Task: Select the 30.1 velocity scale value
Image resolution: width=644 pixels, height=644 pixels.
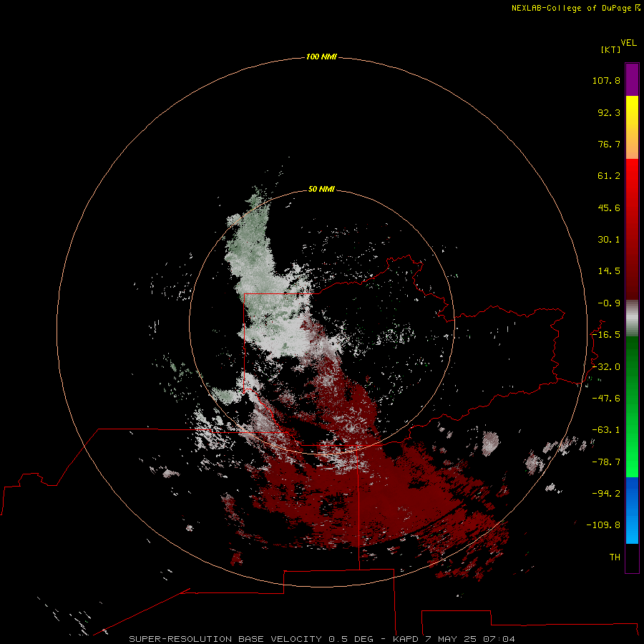Action: pyautogui.click(x=609, y=240)
